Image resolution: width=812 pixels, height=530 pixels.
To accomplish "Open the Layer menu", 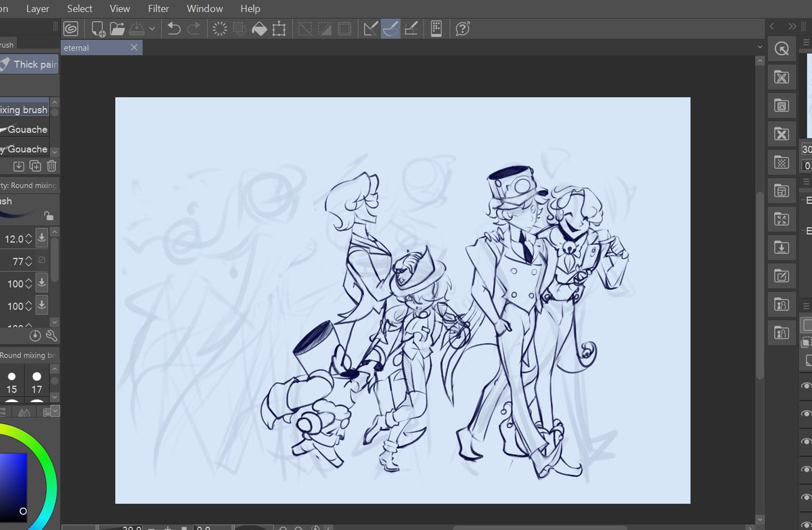I will (x=38, y=9).
